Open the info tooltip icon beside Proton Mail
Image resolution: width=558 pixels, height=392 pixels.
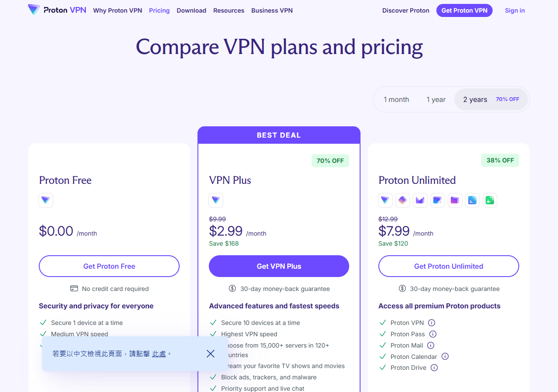click(431, 345)
